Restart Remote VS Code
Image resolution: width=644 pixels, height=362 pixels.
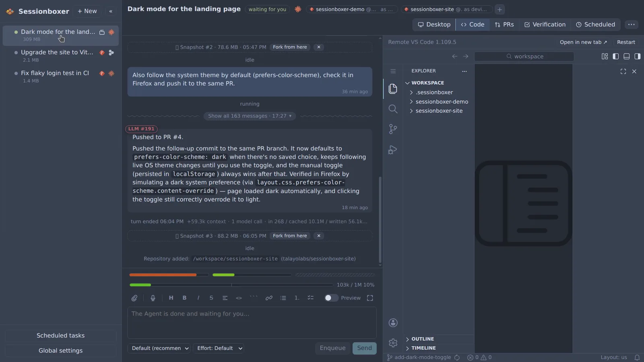pos(626,42)
